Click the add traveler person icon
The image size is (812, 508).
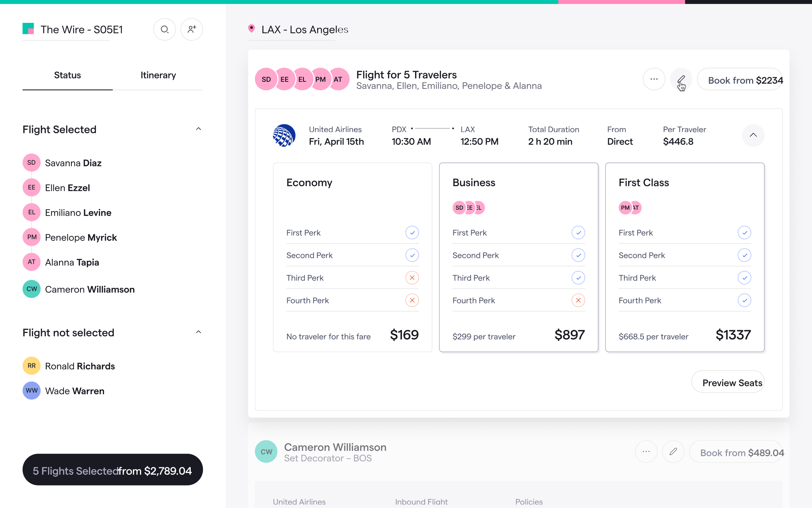(x=192, y=30)
